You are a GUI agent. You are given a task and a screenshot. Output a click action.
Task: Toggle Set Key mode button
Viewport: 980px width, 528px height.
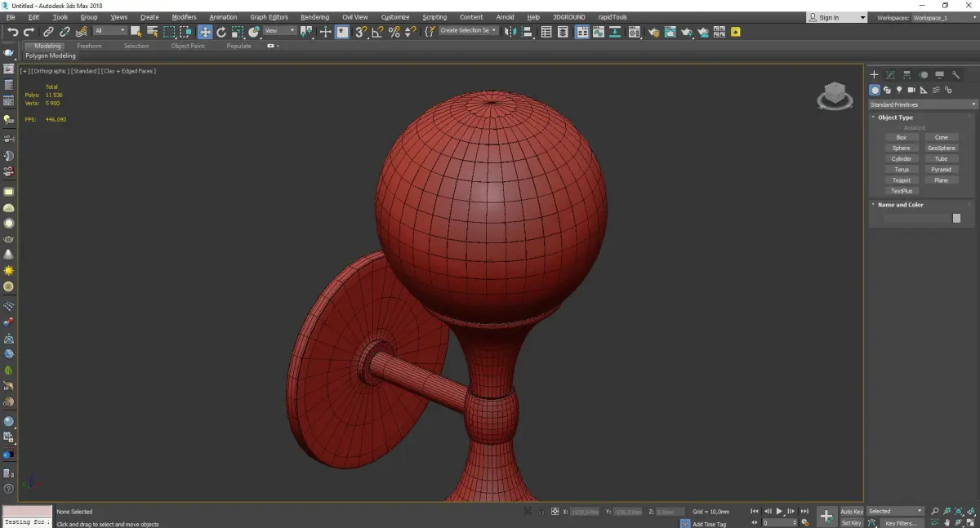click(x=852, y=523)
